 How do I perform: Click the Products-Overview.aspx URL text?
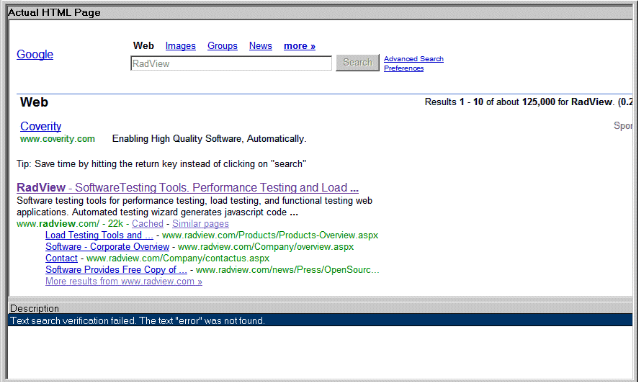click(270, 235)
